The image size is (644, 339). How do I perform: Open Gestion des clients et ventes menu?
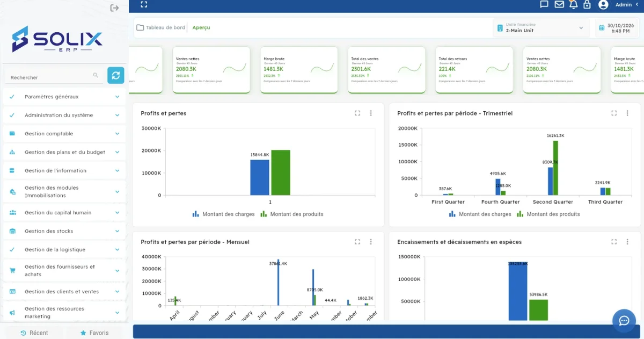(x=64, y=292)
